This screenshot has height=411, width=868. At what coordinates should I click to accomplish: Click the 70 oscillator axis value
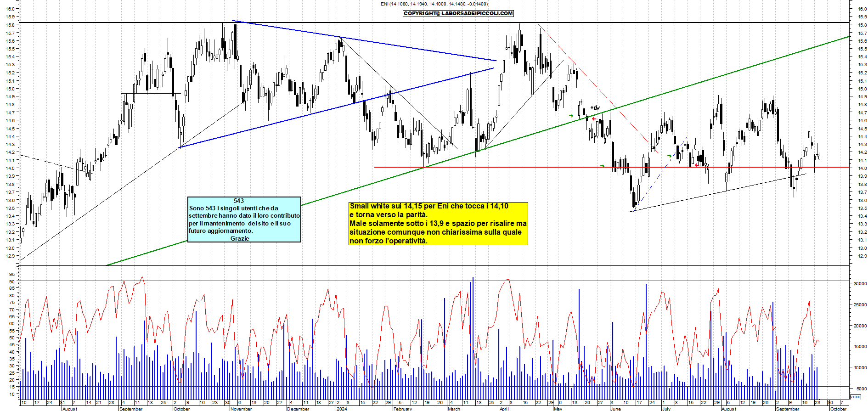pyautogui.click(x=12, y=310)
